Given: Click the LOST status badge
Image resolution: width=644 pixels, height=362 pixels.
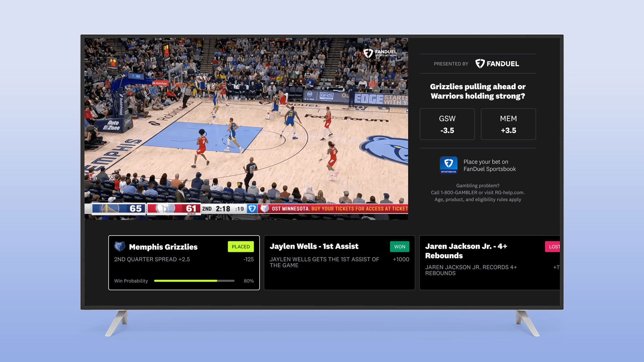Looking at the screenshot, I should pyautogui.click(x=553, y=247).
